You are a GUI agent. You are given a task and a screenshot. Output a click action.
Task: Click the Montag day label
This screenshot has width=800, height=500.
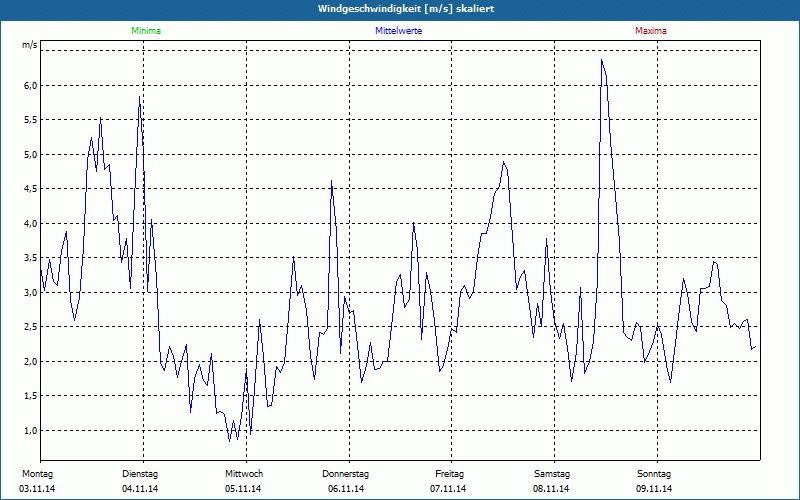37,474
